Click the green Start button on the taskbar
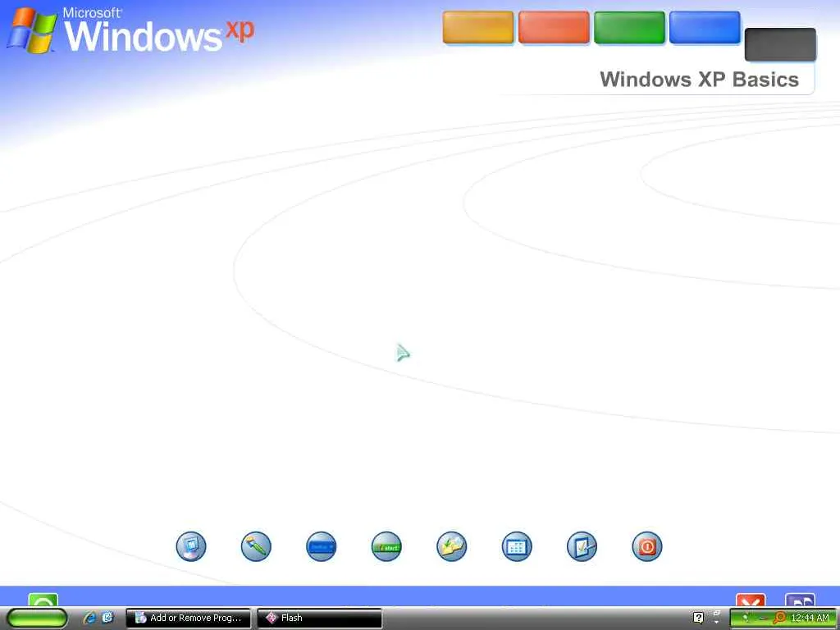This screenshot has width=840, height=630. 37,619
